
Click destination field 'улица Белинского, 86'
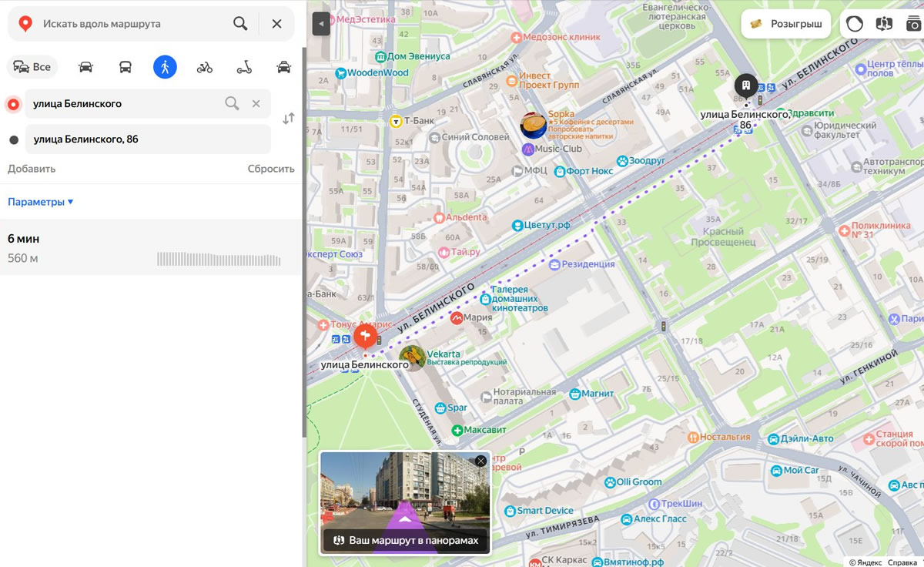click(148, 139)
